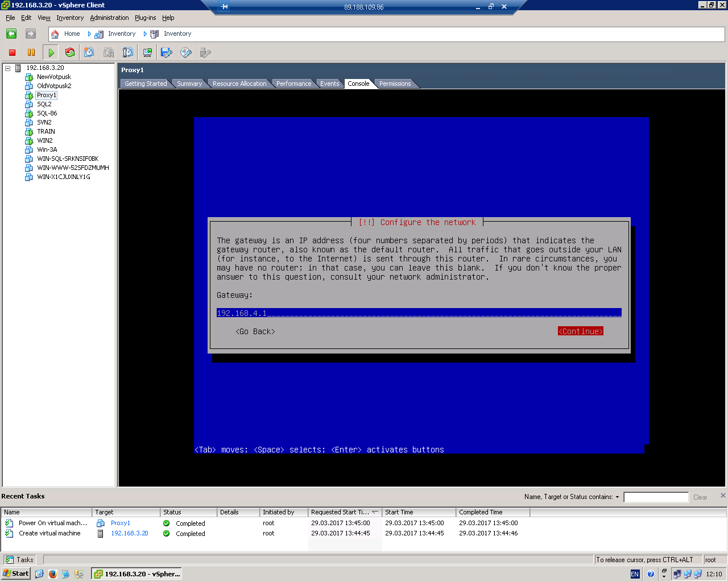The width and height of the screenshot is (728, 582).
Task: Click the Gateway IP address input field
Action: point(419,313)
